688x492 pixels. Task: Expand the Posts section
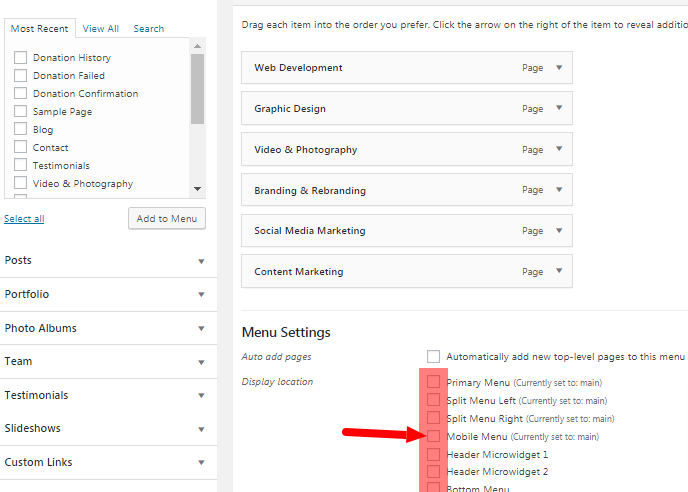pos(201,262)
